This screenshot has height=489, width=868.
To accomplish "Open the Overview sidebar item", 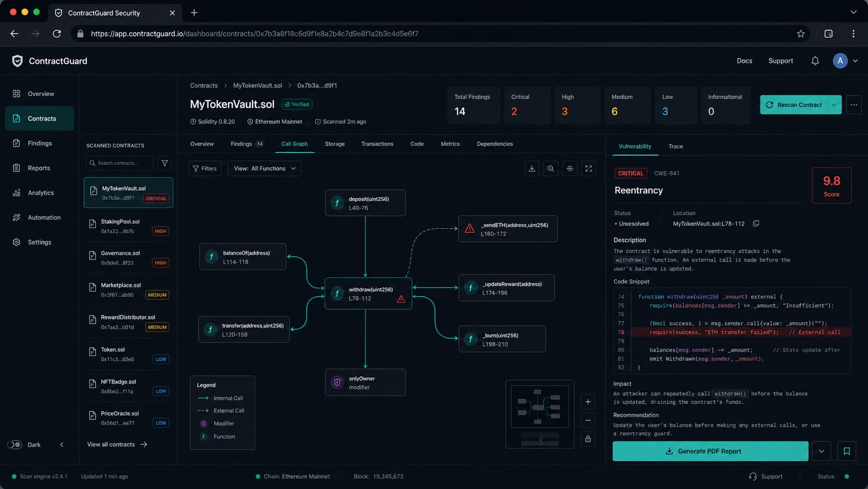I will [39, 94].
